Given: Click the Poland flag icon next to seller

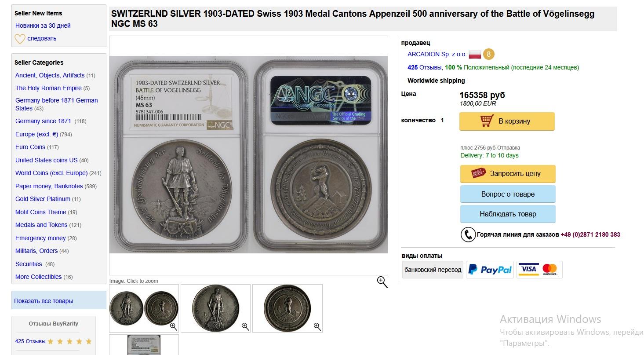Looking at the screenshot, I should (x=475, y=55).
